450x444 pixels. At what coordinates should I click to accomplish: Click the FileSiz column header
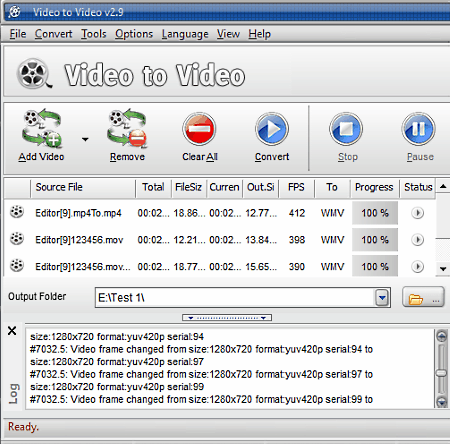tap(189, 187)
